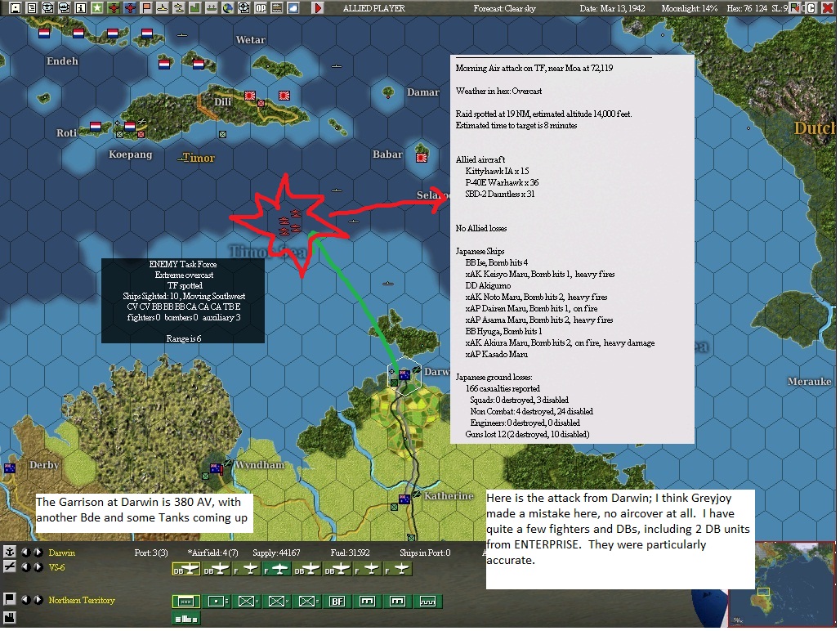Open the cloud weather toolbar icon
Image resolution: width=840 pixels, height=631 pixels.
coord(293,7)
